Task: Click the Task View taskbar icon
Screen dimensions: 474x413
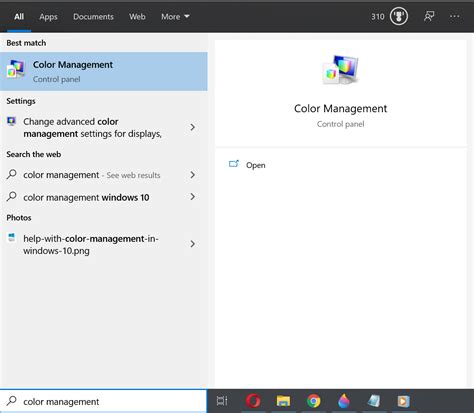Action: (222, 401)
